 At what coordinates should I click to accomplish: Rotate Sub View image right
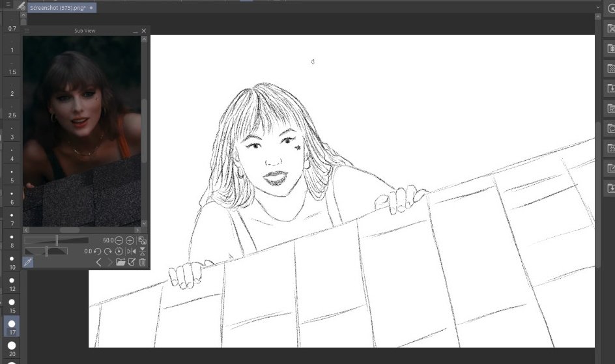(x=108, y=251)
